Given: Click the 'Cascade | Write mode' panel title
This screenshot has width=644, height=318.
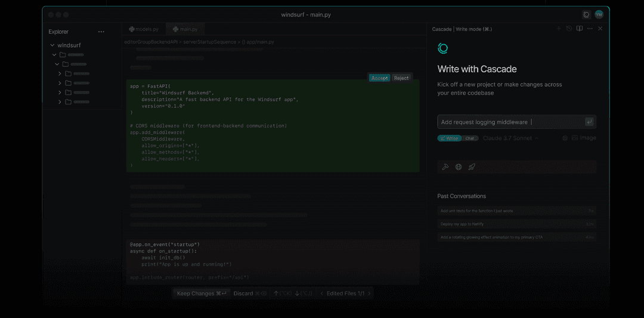Looking at the screenshot, I should pyautogui.click(x=462, y=29).
